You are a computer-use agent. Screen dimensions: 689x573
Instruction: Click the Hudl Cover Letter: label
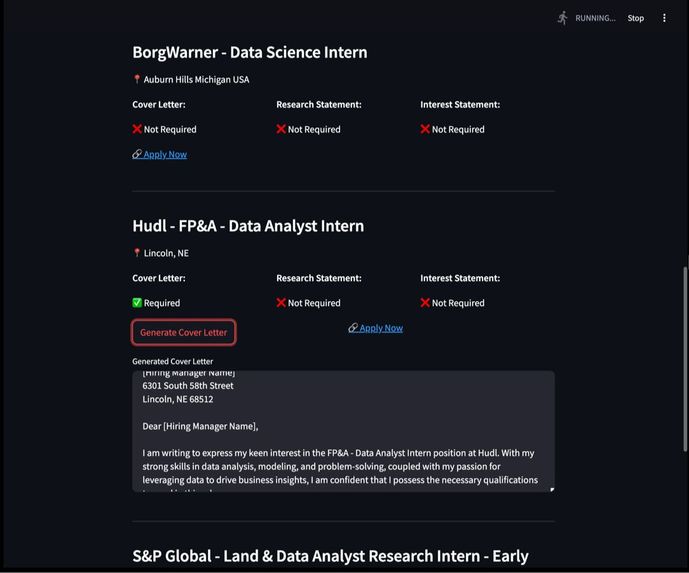tap(159, 278)
